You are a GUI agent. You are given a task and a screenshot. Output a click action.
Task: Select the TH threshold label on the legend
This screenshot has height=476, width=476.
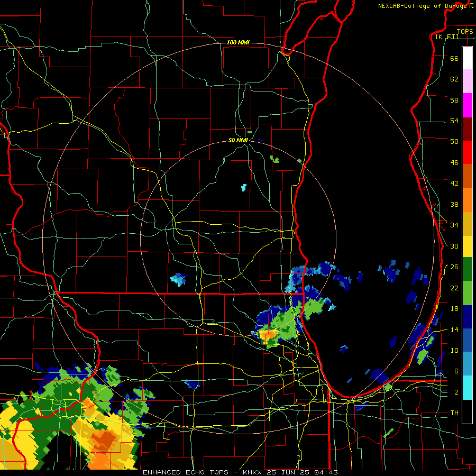454,413
